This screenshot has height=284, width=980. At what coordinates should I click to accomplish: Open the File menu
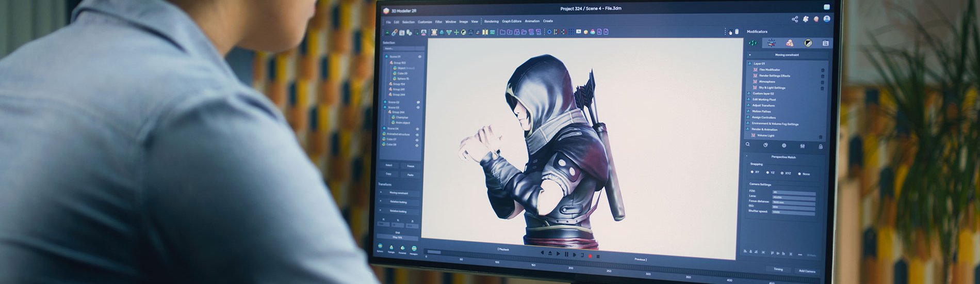[x=388, y=22]
